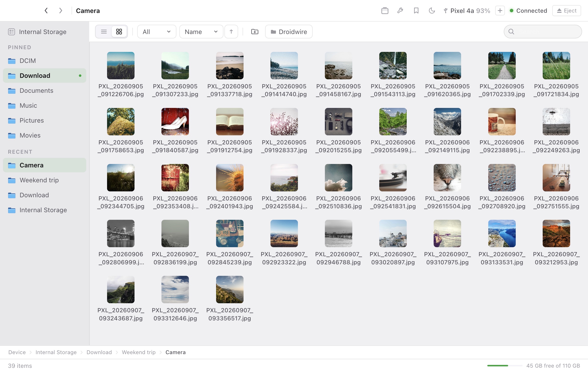The height and width of the screenshot is (372, 588).
Task: Open Weekend trip in Recent list
Action: click(x=45, y=180)
